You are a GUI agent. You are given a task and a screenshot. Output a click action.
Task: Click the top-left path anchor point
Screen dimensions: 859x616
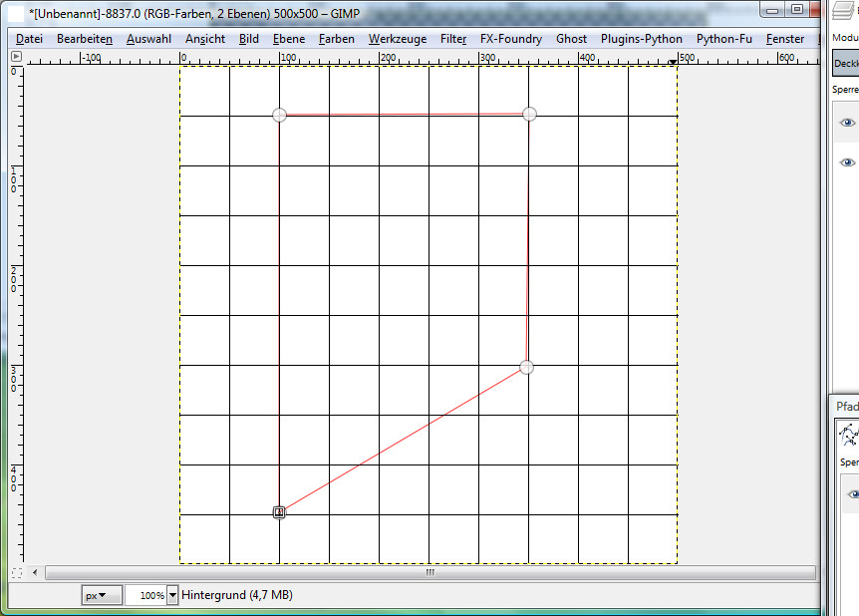(x=279, y=115)
